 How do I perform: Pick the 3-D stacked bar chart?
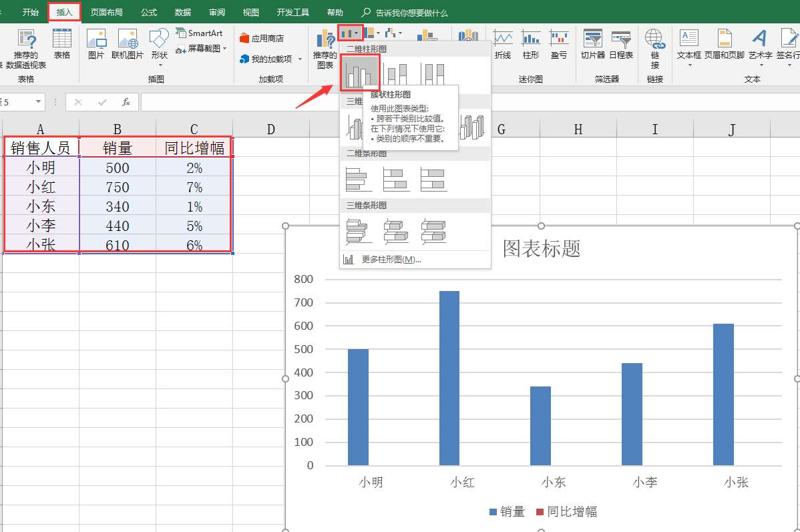click(x=397, y=231)
